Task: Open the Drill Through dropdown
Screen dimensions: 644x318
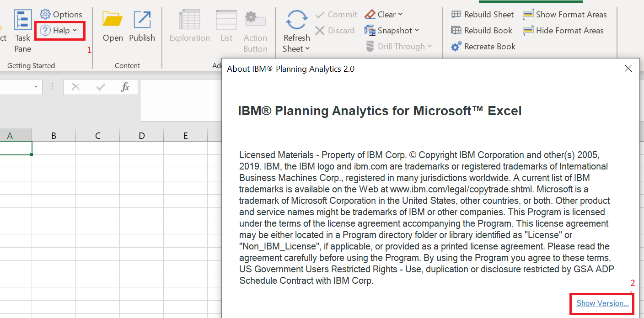Action: (399, 47)
